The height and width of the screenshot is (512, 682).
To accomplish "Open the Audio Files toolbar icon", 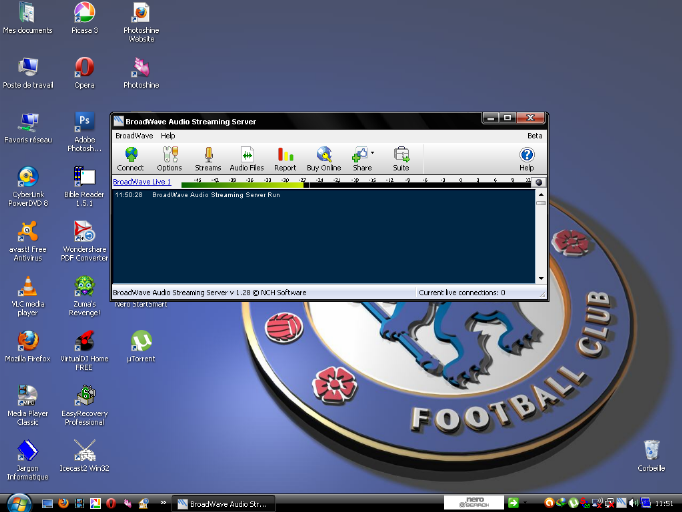I will (247, 159).
